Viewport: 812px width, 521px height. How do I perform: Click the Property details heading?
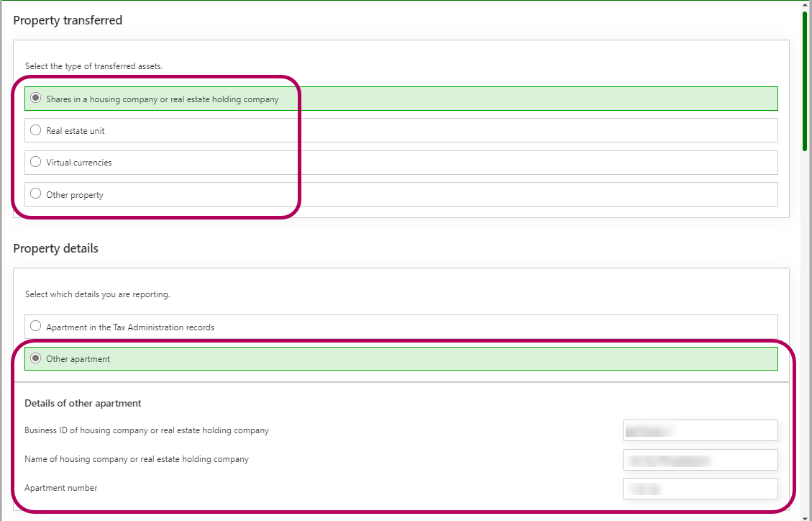[55, 248]
